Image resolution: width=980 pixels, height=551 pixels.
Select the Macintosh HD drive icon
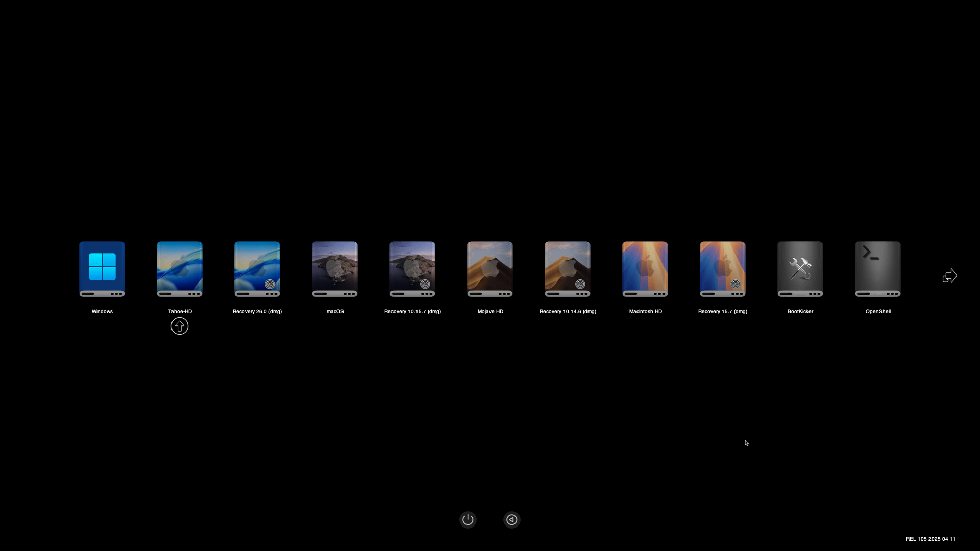pyautogui.click(x=645, y=269)
